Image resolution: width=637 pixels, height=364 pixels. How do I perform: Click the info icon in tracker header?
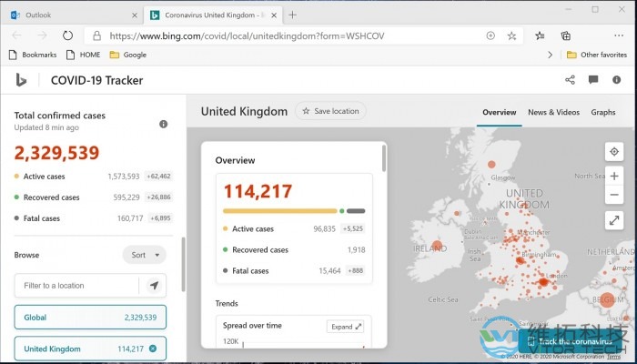[617, 80]
